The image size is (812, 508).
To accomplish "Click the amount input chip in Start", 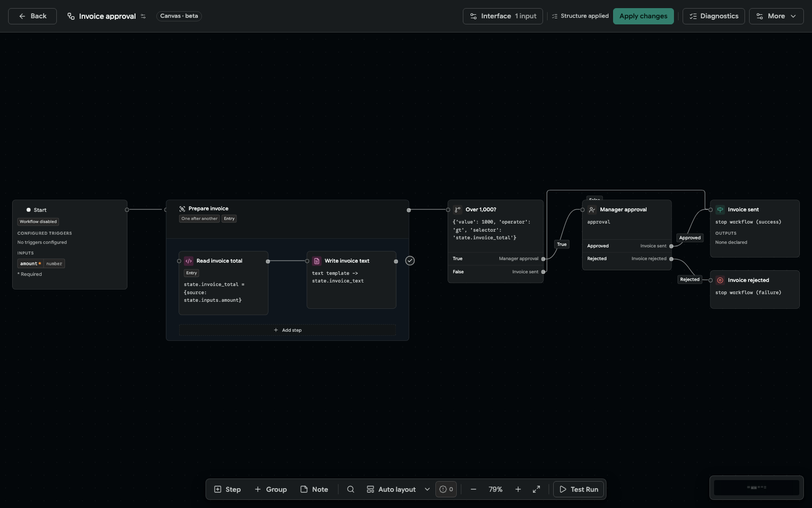I will pos(41,264).
